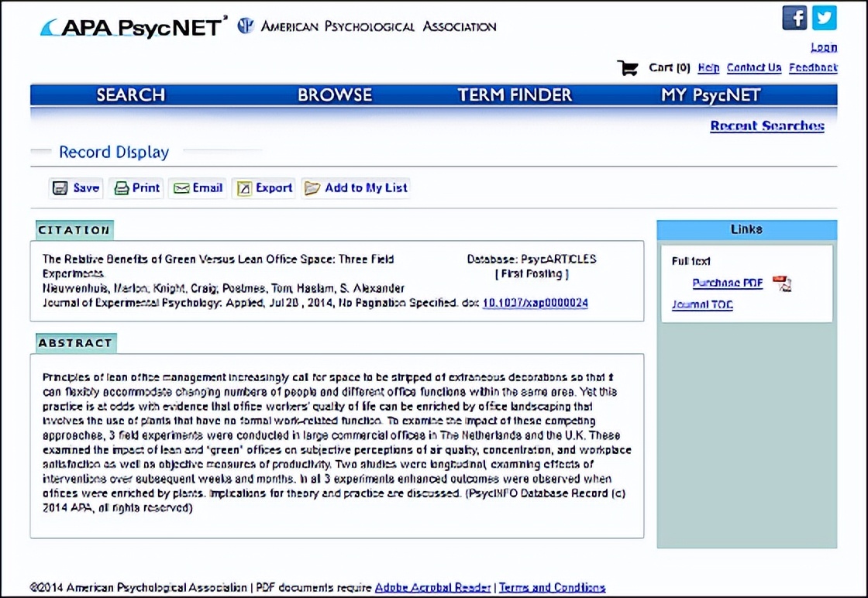The width and height of the screenshot is (868, 598).
Task: Click the ©2014 American Psychological Association footer
Action: (x=139, y=587)
